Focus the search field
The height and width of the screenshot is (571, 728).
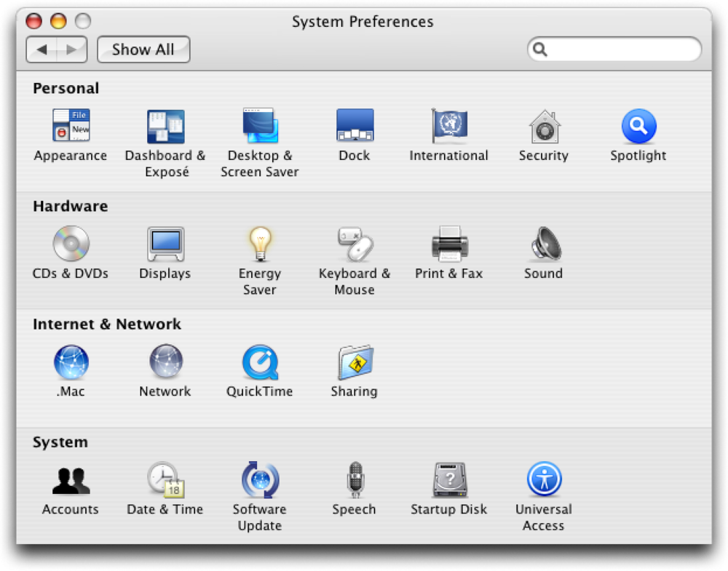[x=614, y=49]
